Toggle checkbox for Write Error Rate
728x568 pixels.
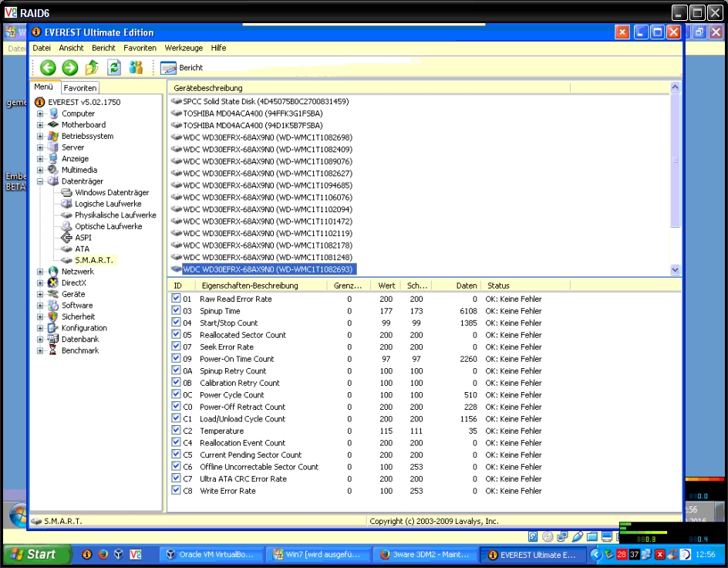click(176, 490)
